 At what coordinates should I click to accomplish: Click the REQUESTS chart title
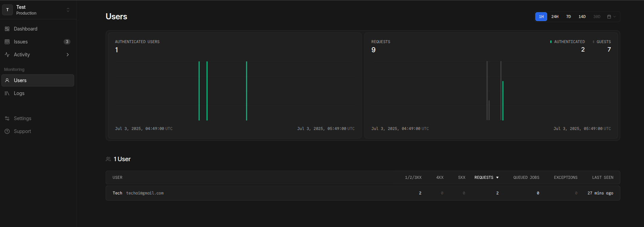[x=381, y=42]
